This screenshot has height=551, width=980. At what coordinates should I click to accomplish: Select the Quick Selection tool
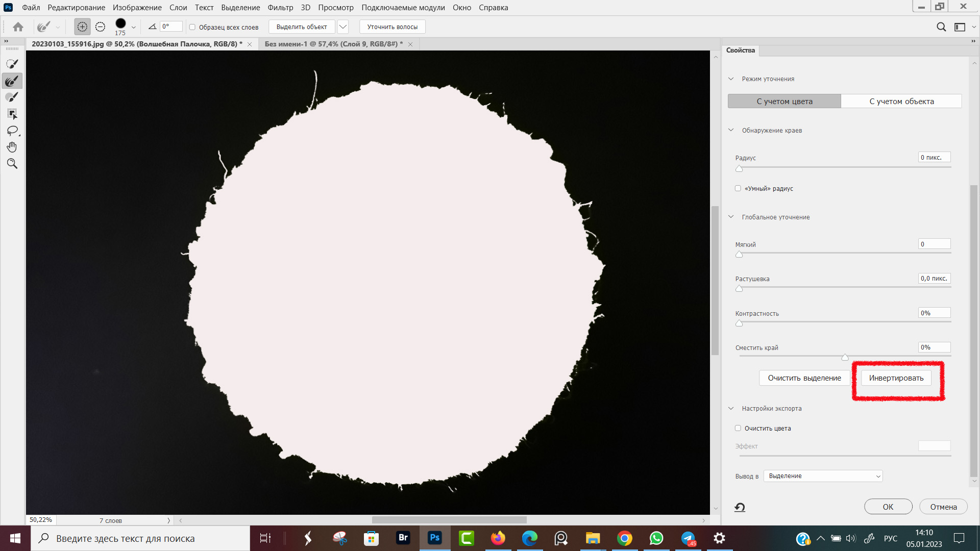pyautogui.click(x=12, y=64)
